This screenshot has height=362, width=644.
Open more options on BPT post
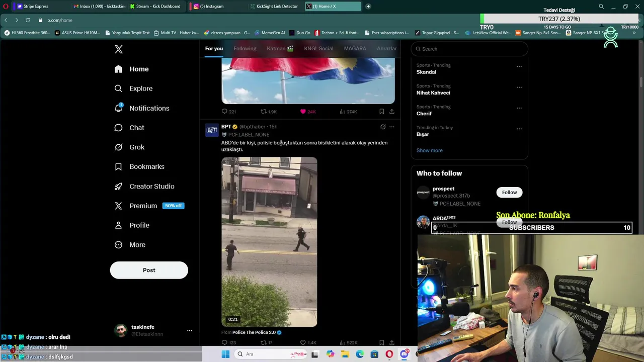392,127
